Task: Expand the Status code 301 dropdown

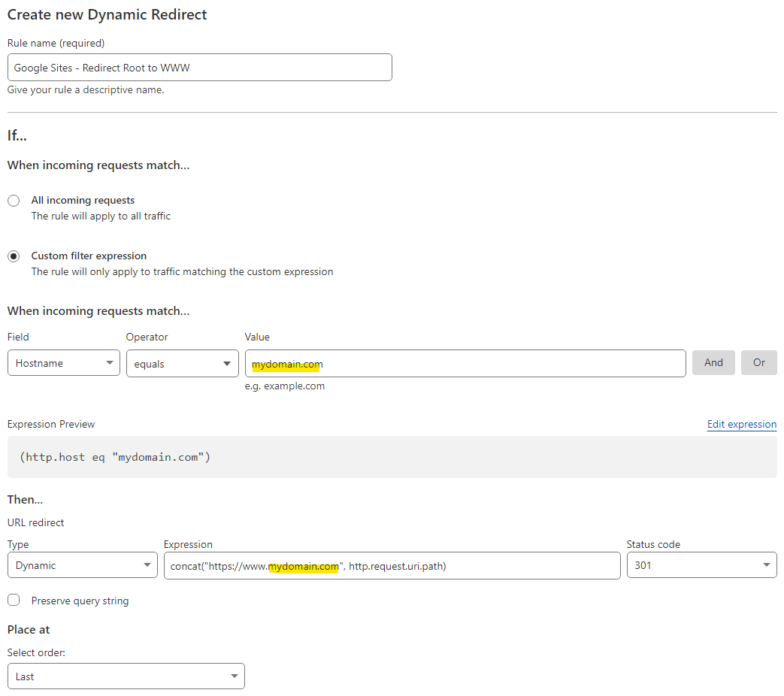Action: [701, 565]
